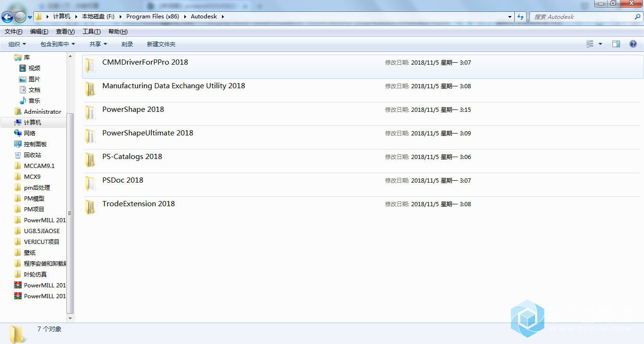Select MCX9 folder in sidebar

point(32,176)
